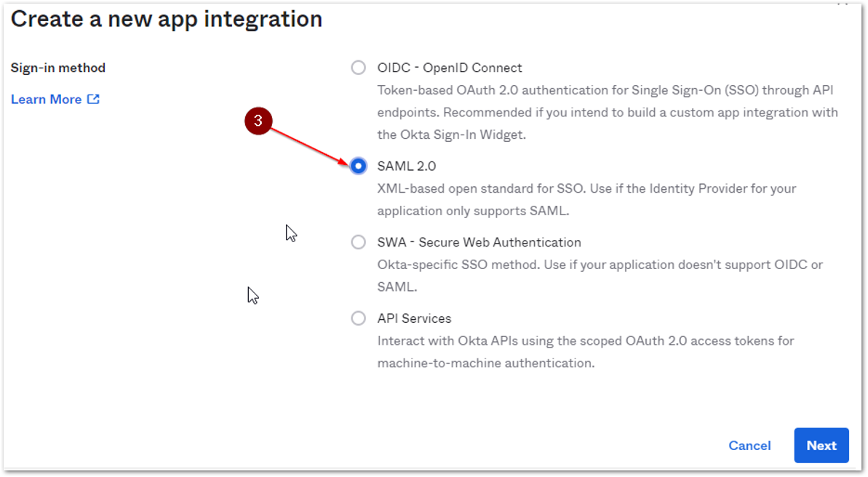Click the "Create a new app integration" heading
This screenshot has width=868, height=477.
[x=167, y=19]
